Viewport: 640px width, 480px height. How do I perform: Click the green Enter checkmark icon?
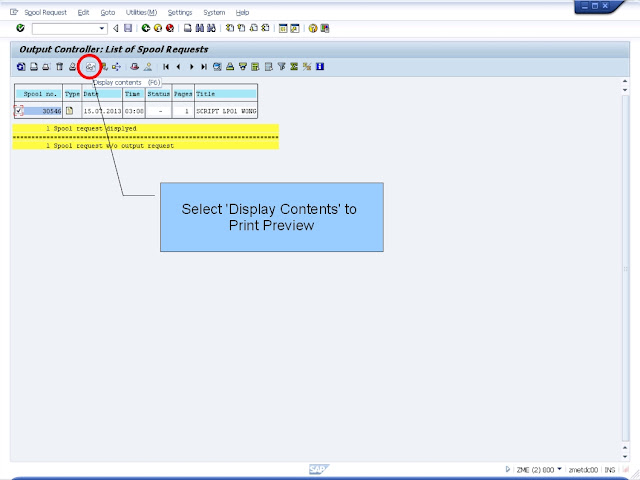point(20,28)
